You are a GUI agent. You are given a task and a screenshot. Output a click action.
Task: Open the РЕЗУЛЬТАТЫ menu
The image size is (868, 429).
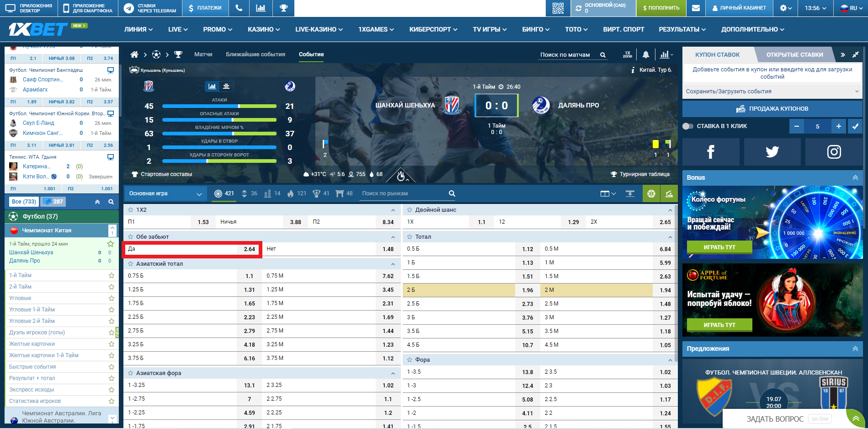tap(682, 29)
